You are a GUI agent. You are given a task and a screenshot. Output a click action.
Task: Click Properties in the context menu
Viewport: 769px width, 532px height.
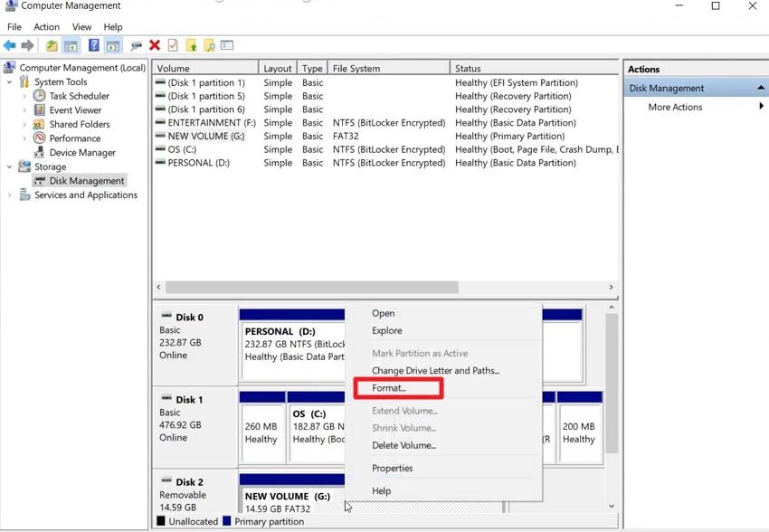pos(393,468)
